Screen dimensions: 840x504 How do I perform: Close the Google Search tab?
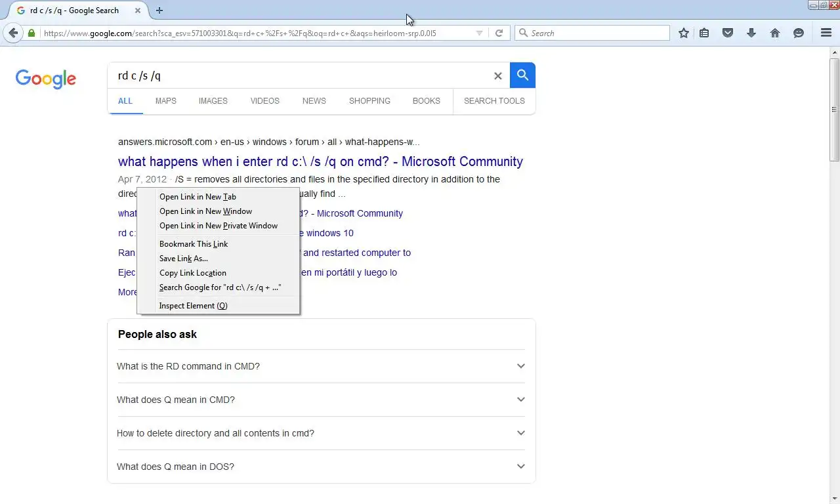(x=138, y=10)
